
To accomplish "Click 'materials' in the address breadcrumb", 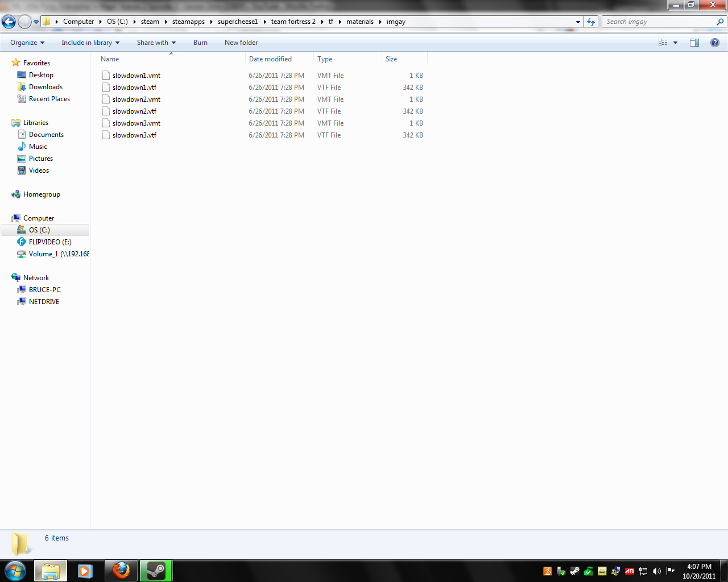I will click(x=359, y=22).
